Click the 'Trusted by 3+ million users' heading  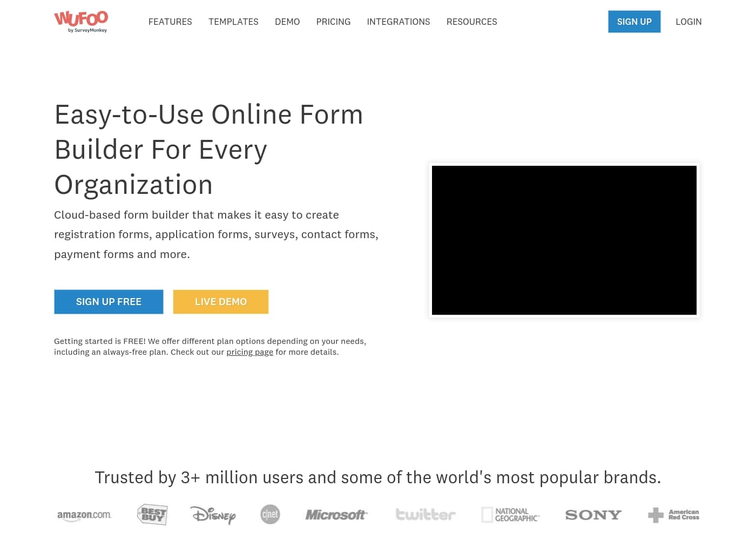[378, 477]
